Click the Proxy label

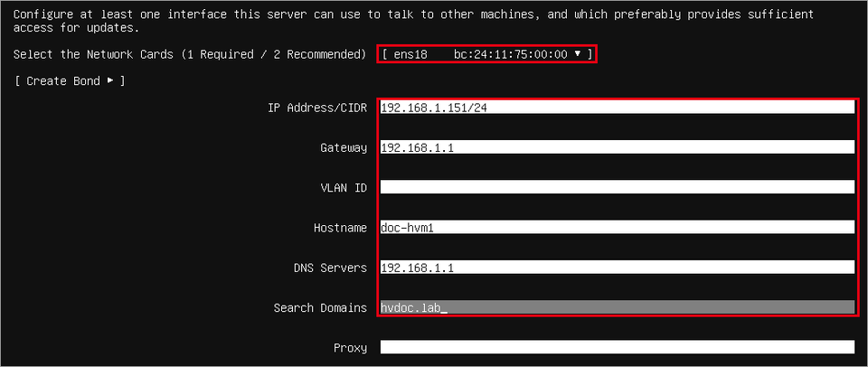(x=350, y=348)
